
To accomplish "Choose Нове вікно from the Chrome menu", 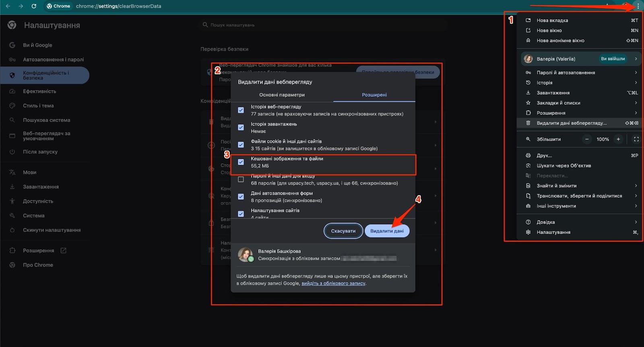I will (x=580, y=31).
